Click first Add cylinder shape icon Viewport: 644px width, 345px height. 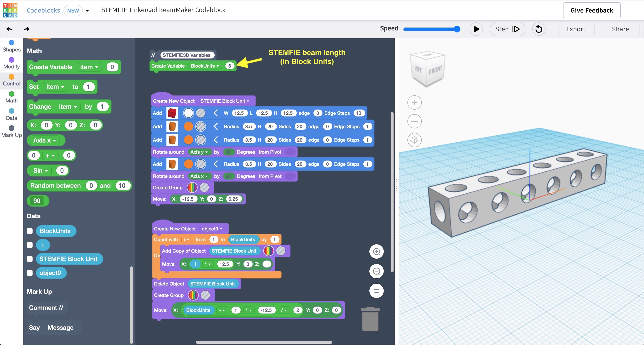tap(172, 126)
